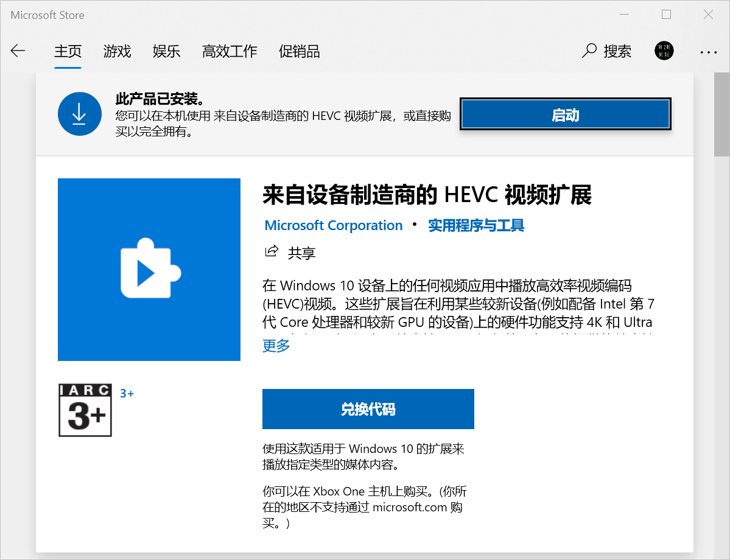Open the 游戏 tab
730x560 pixels.
pyautogui.click(x=118, y=51)
